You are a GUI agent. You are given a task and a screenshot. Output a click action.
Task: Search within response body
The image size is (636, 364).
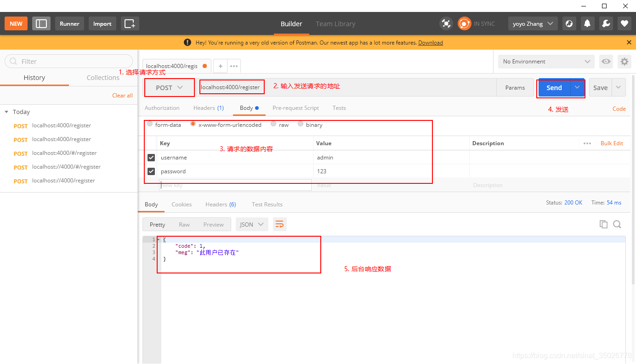click(x=617, y=224)
